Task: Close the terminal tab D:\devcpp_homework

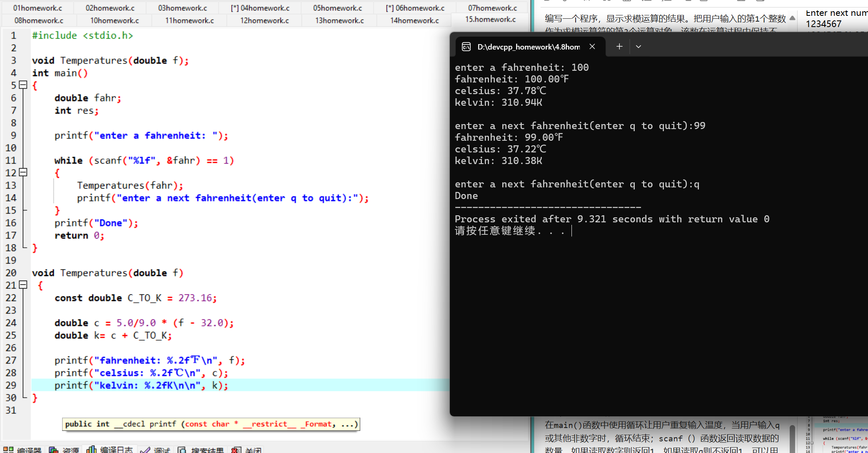Action: click(592, 47)
